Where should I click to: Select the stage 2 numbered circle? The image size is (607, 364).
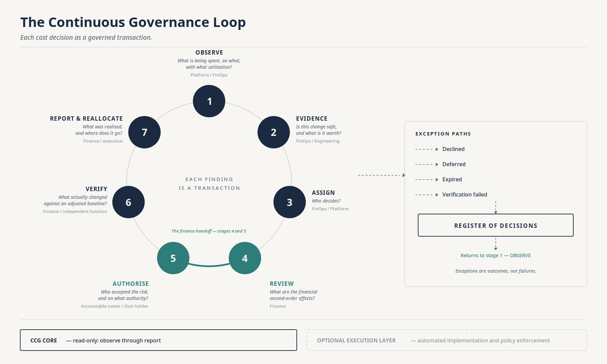click(273, 132)
